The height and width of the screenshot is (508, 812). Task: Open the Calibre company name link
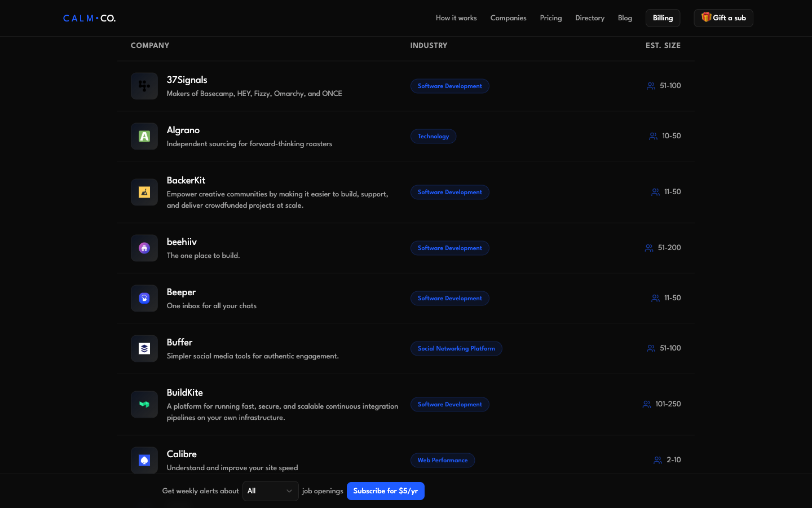[x=182, y=454]
